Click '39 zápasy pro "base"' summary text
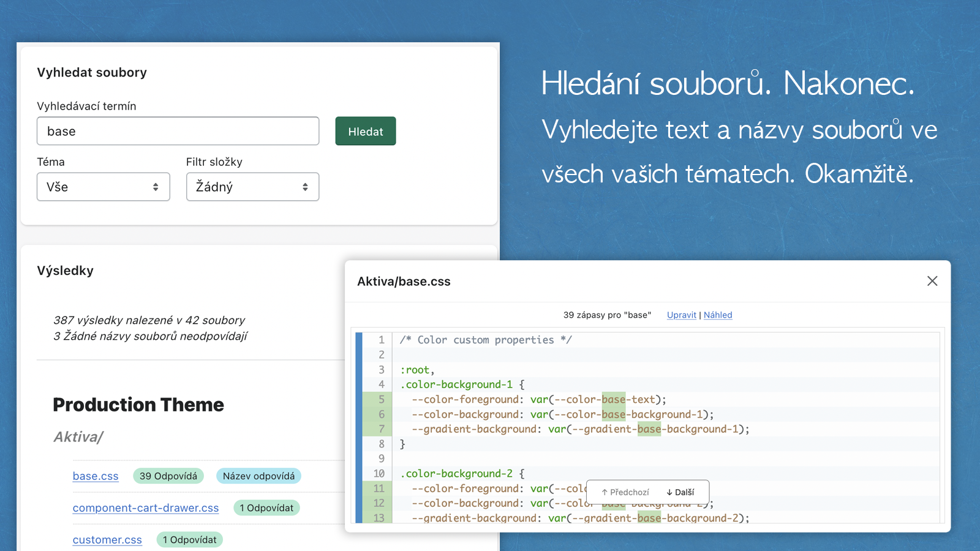 [607, 315]
